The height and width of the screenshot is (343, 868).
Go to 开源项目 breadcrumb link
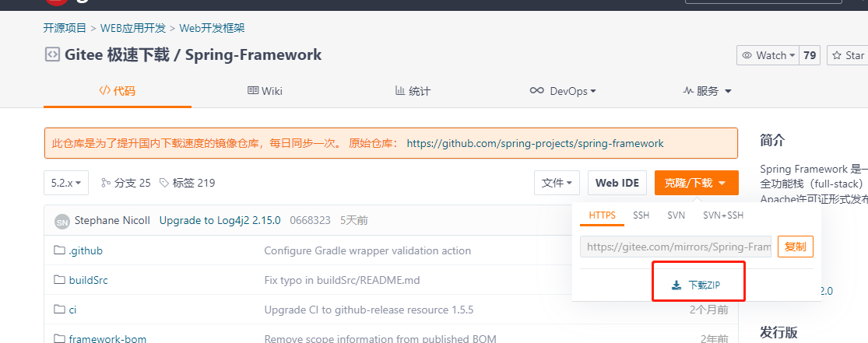pyautogui.click(x=65, y=28)
